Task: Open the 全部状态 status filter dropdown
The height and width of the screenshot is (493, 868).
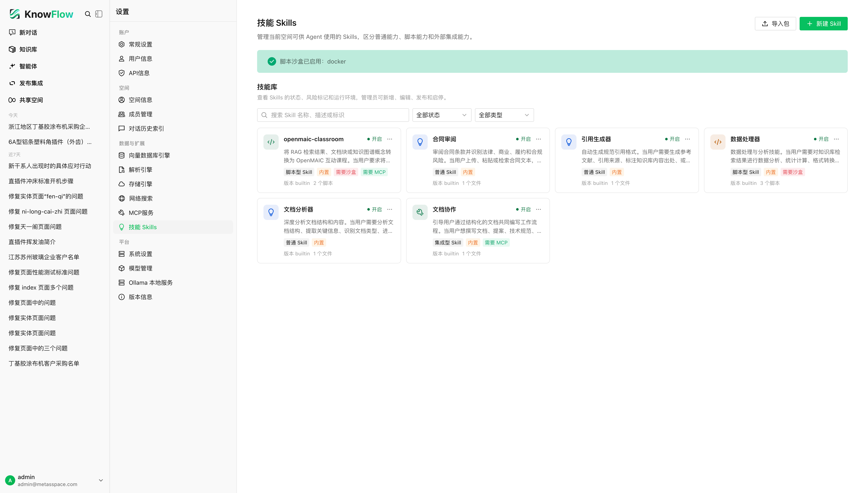Action: click(x=442, y=115)
